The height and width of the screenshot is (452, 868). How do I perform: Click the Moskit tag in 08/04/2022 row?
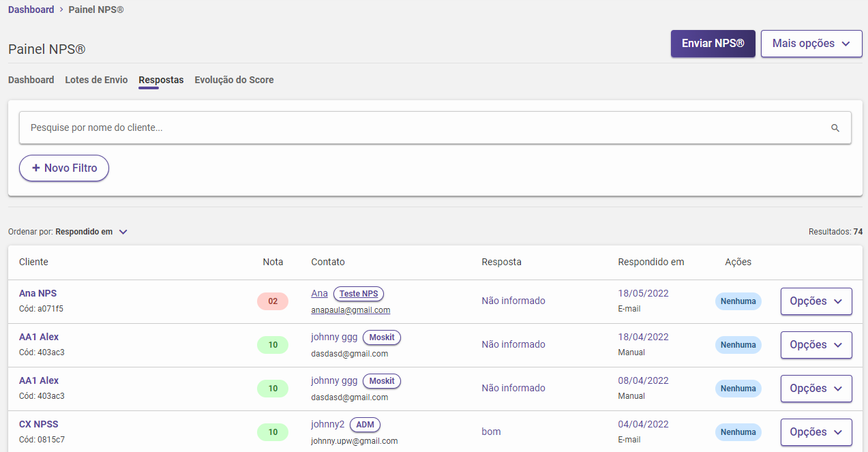(x=382, y=381)
